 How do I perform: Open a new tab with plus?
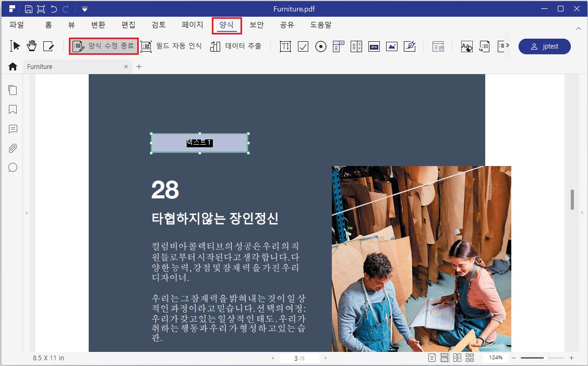pyautogui.click(x=139, y=66)
